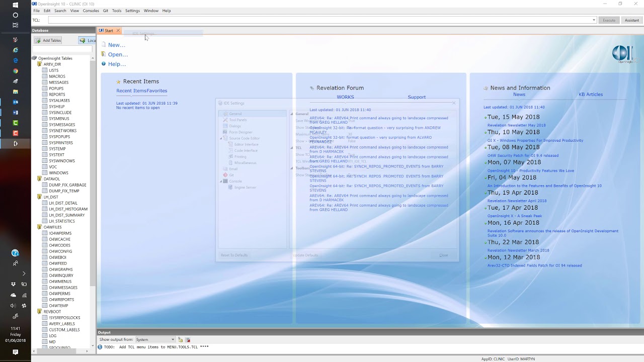The width and height of the screenshot is (644, 362).
Task: Open the volume speaker tray icon
Action: [x=13, y=306]
